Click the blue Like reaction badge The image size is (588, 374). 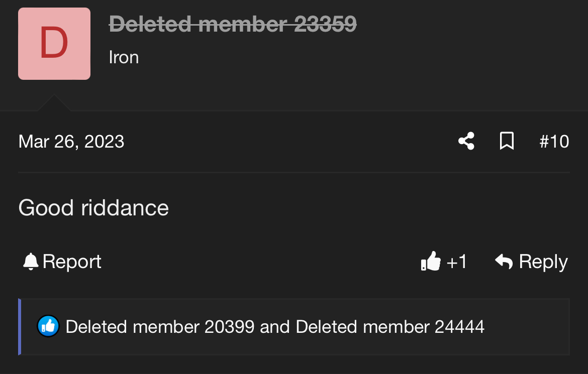(49, 327)
